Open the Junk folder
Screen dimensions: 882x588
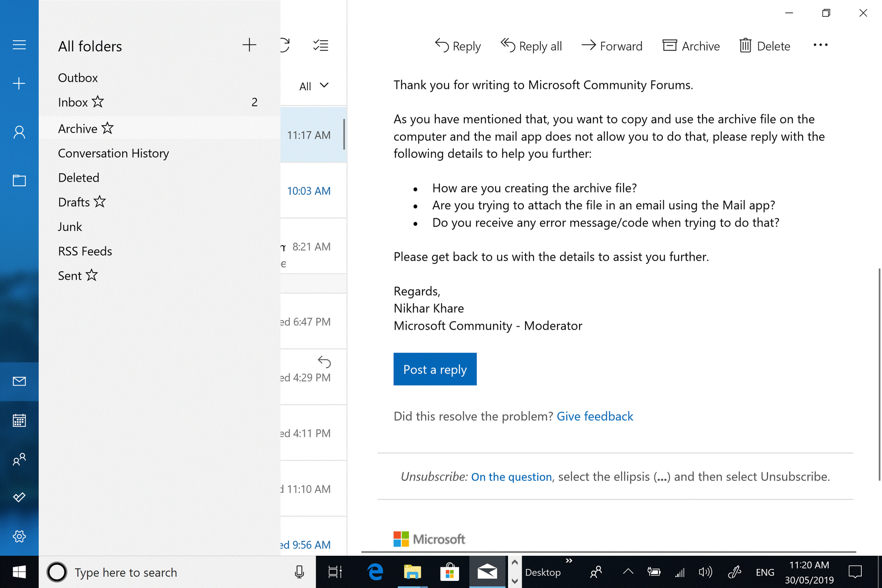(160, 227)
